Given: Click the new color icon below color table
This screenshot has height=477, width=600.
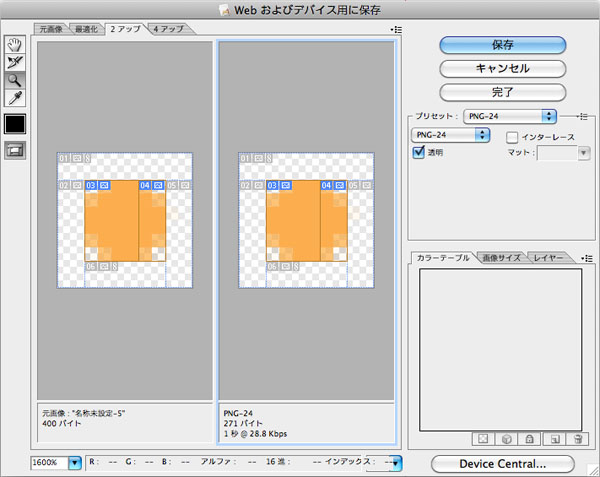Looking at the screenshot, I should (555, 438).
